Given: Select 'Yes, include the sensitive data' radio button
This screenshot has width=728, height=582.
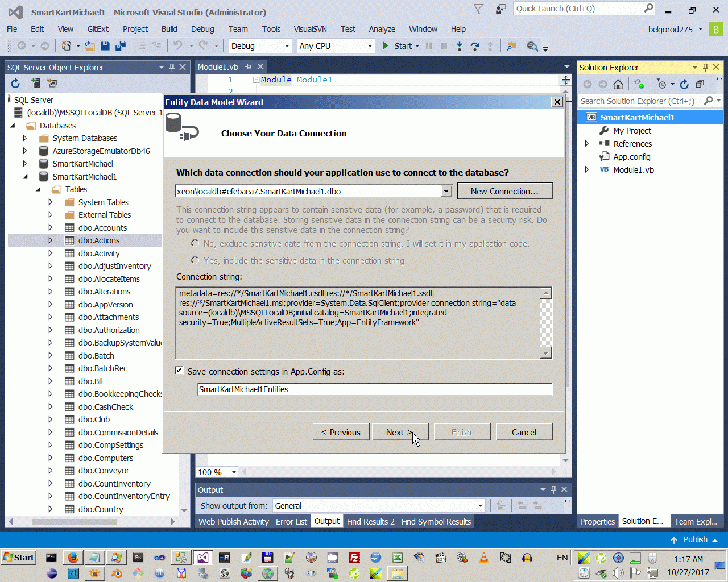Looking at the screenshot, I should 195,261.
